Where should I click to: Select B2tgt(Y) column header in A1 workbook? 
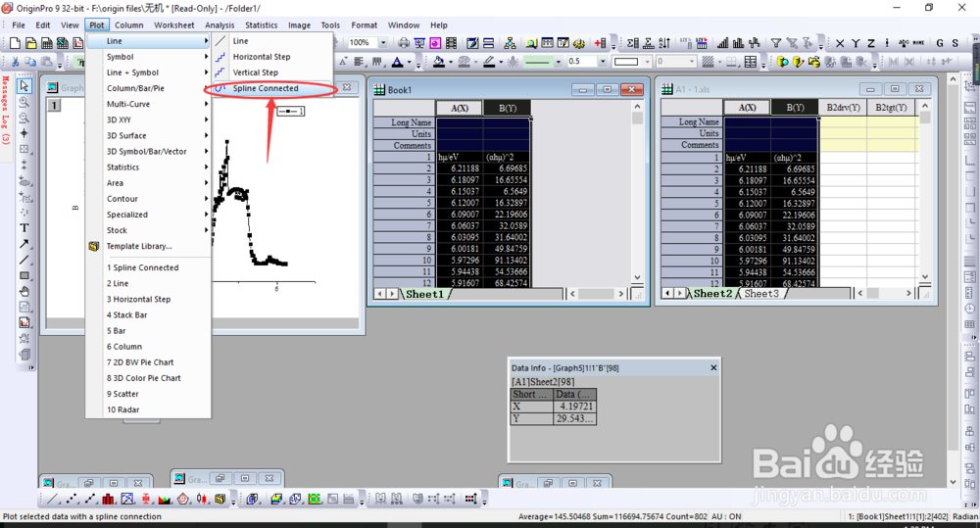coord(891,108)
